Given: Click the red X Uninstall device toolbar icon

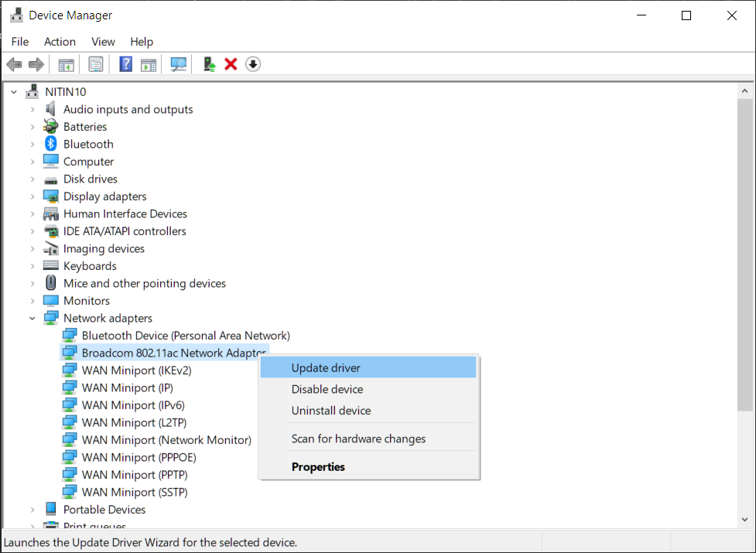Looking at the screenshot, I should (x=231, y=64).
